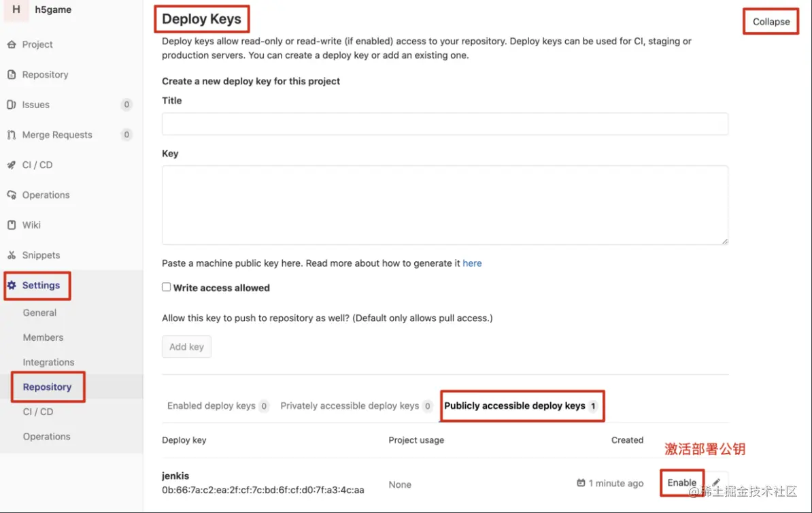812x513 pixels.
Task: Check the Write access allowed checkbox
Action: [166, 287]
